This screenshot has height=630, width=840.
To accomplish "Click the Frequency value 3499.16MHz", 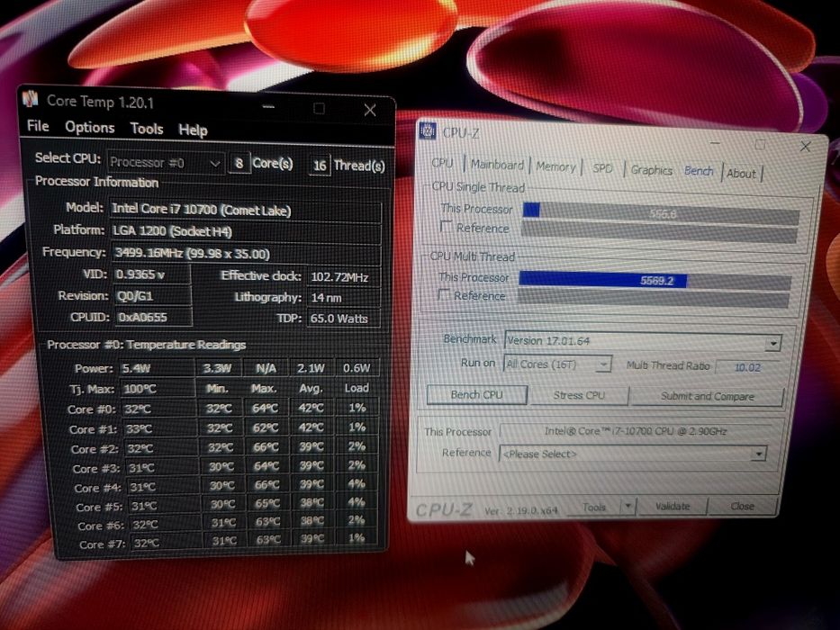I will pos(246,254).
